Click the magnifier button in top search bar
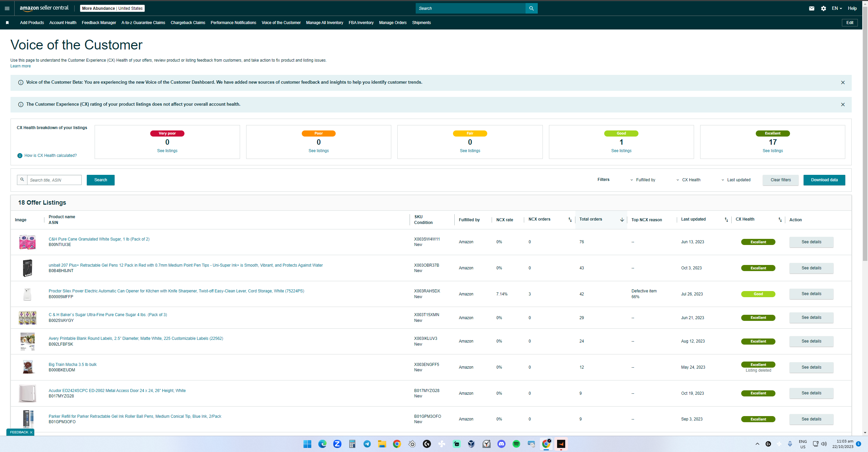The height and width of the screenshot is (452, 868). pos(531,8)
